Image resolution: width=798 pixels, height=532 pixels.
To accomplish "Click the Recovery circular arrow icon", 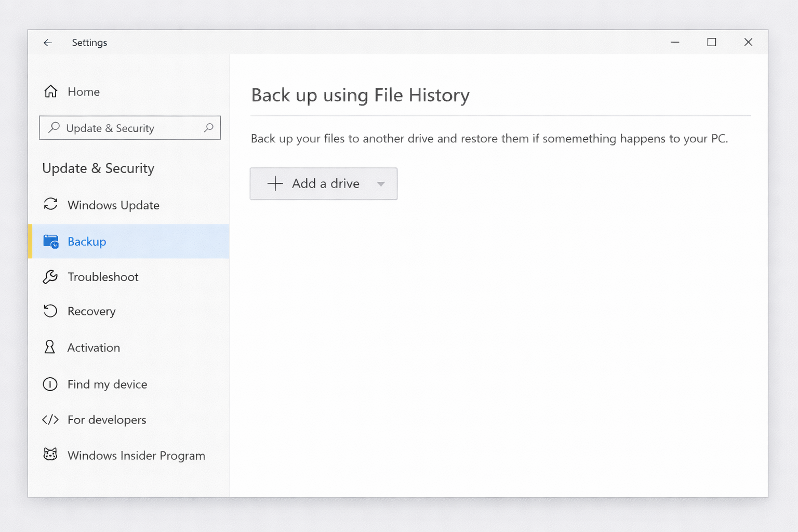I will [50, 311].
